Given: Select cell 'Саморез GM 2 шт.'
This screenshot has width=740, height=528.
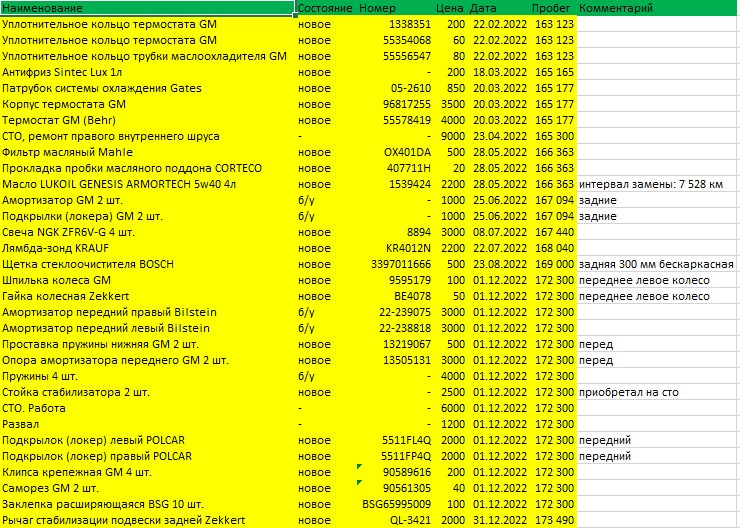Looking at the screenshot, I should (x=148, y=488).
